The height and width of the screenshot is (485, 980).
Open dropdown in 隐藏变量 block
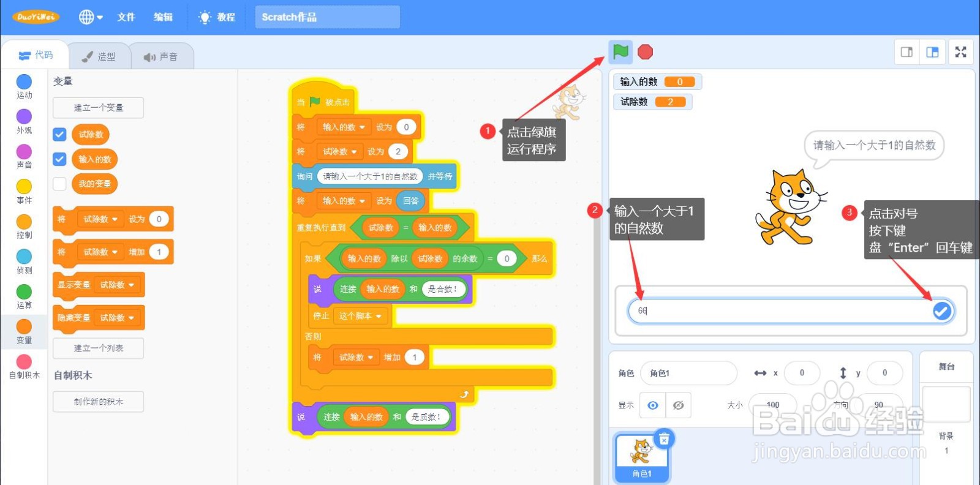pyautogui.click(x=118, y=318)
